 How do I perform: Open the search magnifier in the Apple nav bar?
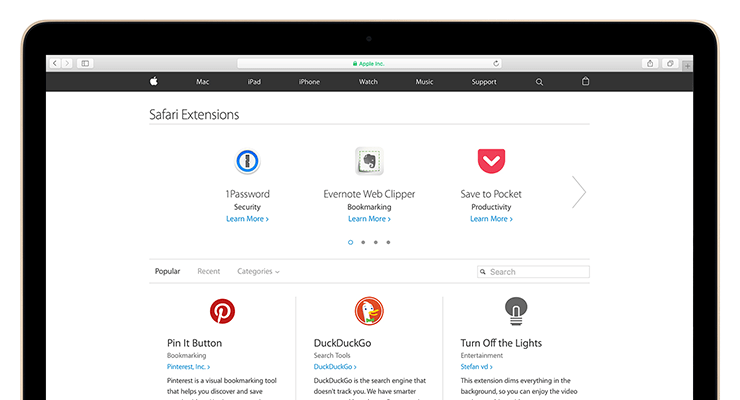pos(539,82)
